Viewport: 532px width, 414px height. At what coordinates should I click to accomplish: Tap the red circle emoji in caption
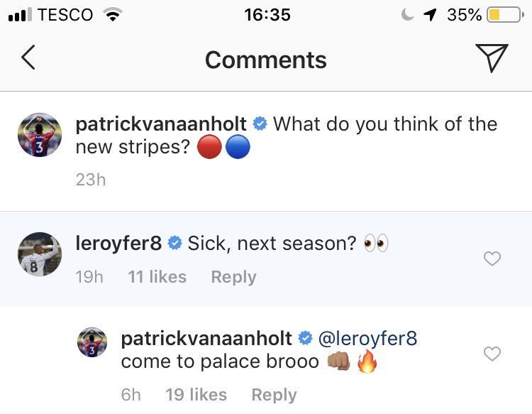click(211, 148)
